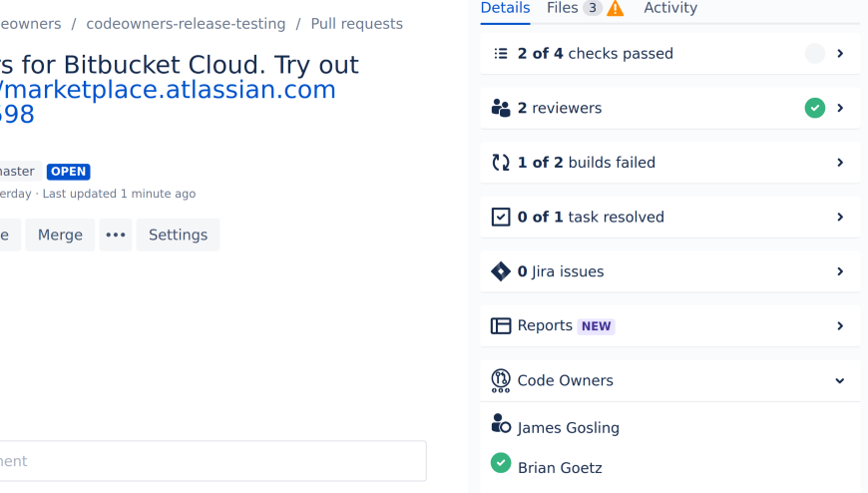Click the Reports panel icon
This screenshot has height=493, width=868.
click(501, 325)
